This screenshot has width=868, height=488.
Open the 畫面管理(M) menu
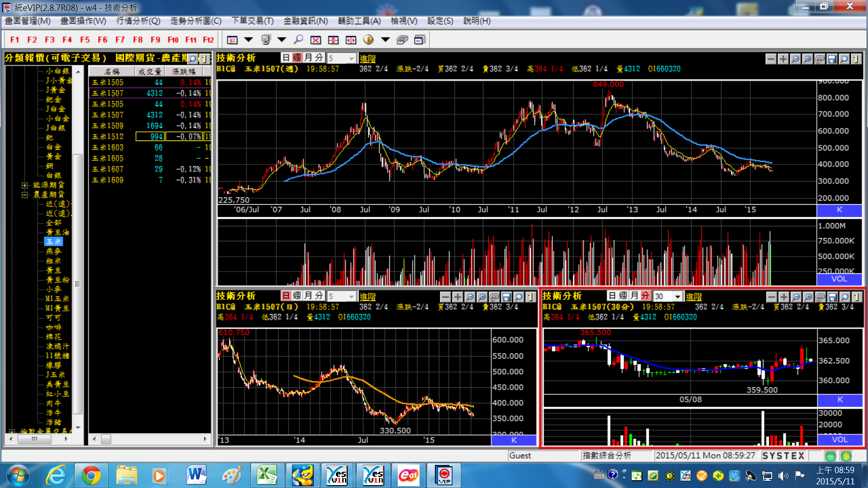(28, 21)
